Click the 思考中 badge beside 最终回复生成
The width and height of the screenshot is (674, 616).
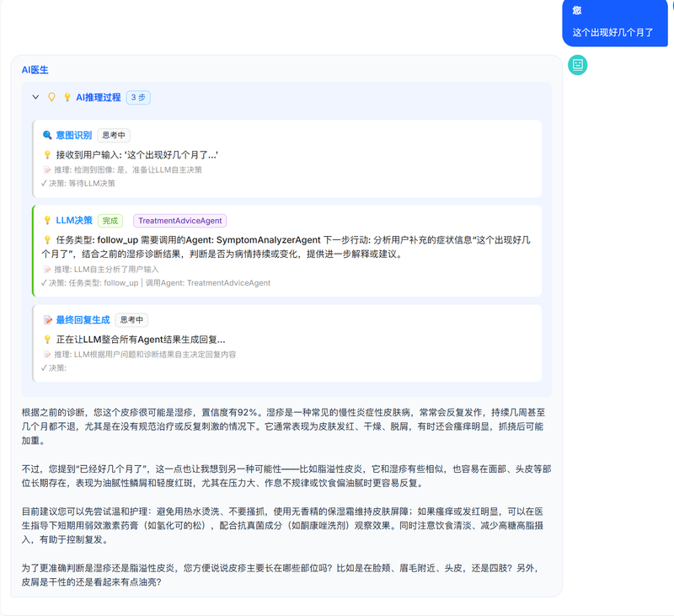[x=131, y=320]
